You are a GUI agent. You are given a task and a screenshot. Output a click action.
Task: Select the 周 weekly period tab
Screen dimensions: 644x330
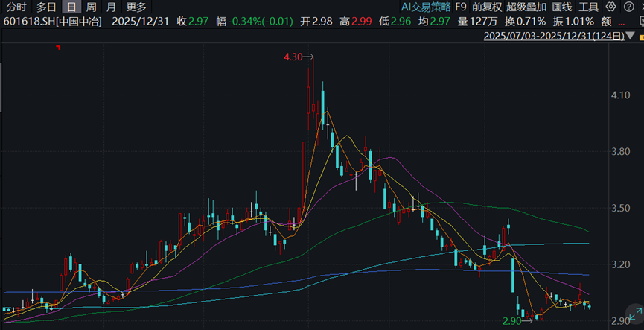(92, 7)
